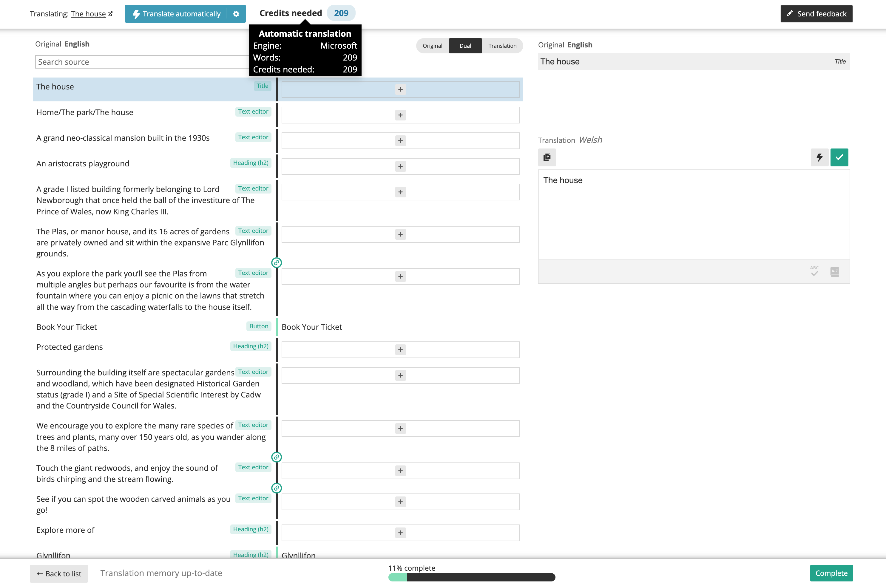Screen dimensions: 886x588
Task: Open automatic translation settings gear
Action: [x=236, y=14]
